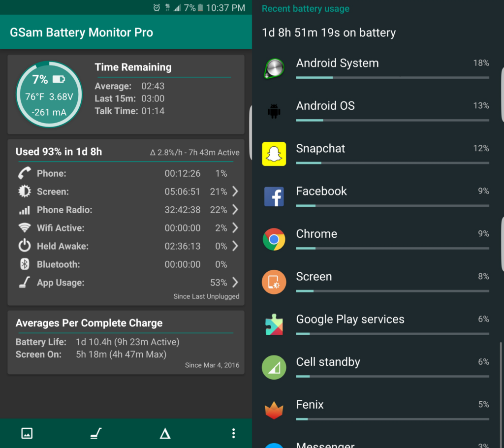Tap Average time value 02:43
The width and height of the screenshot is (504, 448).
[x=153, y=86]
